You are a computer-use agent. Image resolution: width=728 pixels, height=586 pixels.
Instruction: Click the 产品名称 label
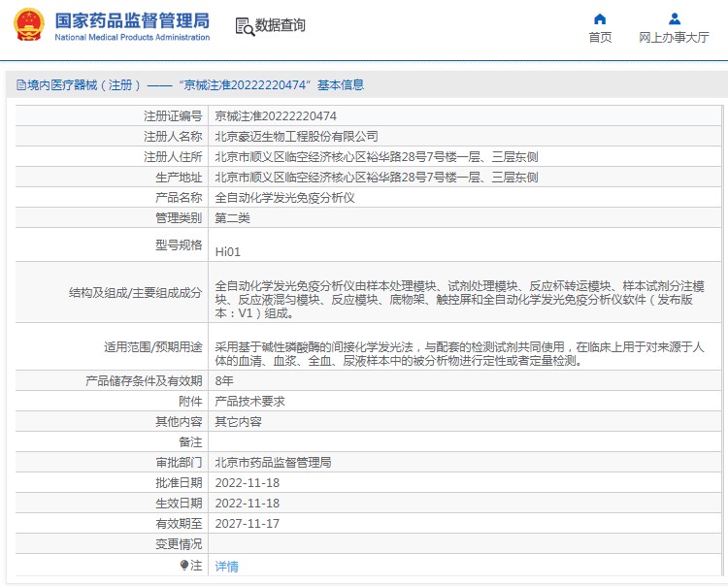click(179, 198)
